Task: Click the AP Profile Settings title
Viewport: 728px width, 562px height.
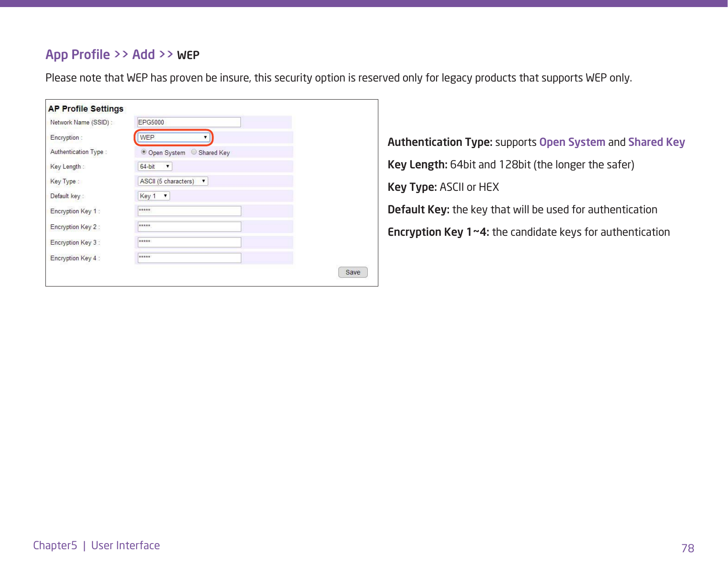Action: (86, 109)
